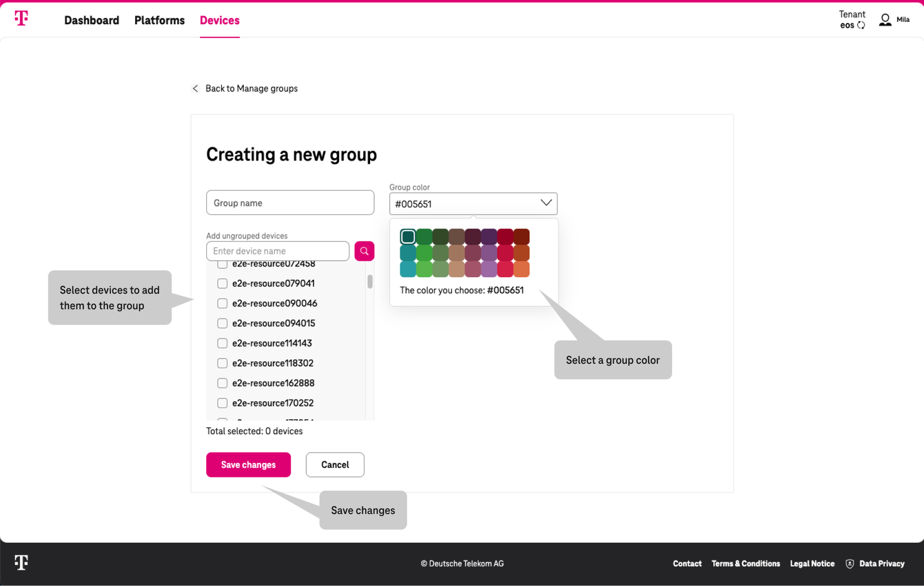The height and width of the screenshot is (586, 924).
Task: Click the back chevron before Manage groups
Action: pos(195,88)
